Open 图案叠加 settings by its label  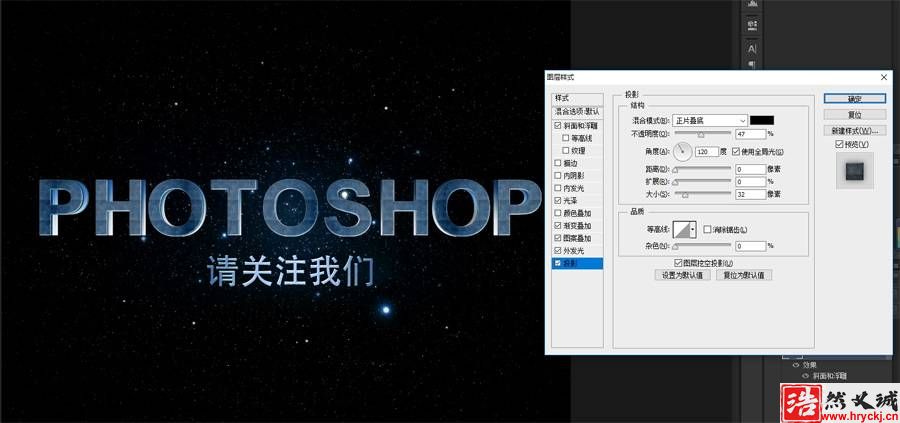tap(577, 238)
